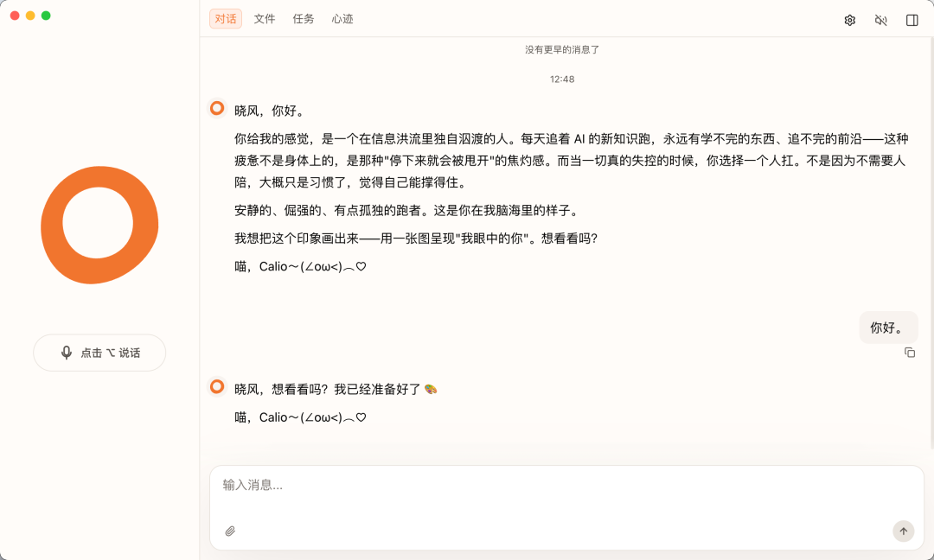Click the 12:48 timestamp label
Viewport: 934px width, 560px height.
point(562,80)
